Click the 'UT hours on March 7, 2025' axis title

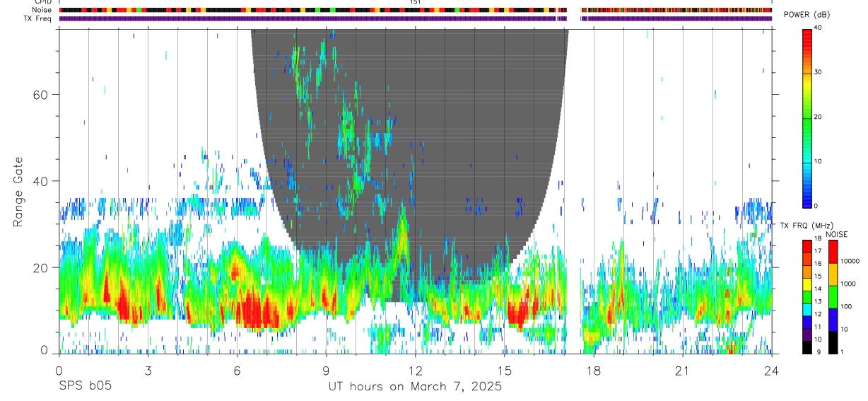pos(415,387)
